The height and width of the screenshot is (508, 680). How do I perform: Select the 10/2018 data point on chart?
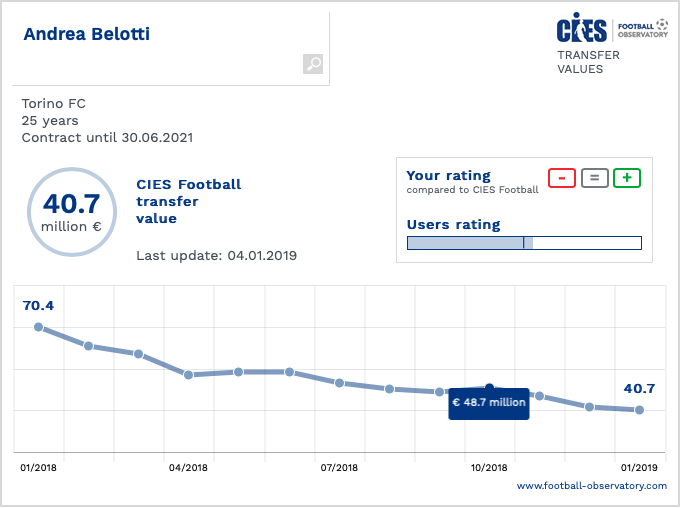(489, 387)
